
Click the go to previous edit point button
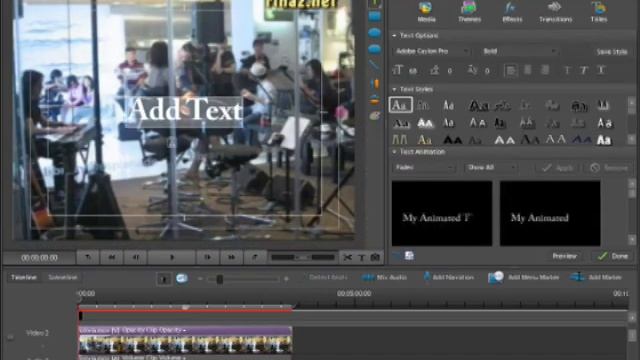click(x=88, y=257)
